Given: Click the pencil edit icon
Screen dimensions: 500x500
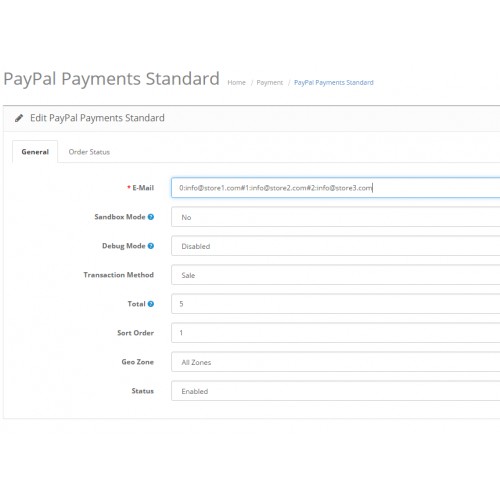Looking at the screenshot, I should (19, 118).
